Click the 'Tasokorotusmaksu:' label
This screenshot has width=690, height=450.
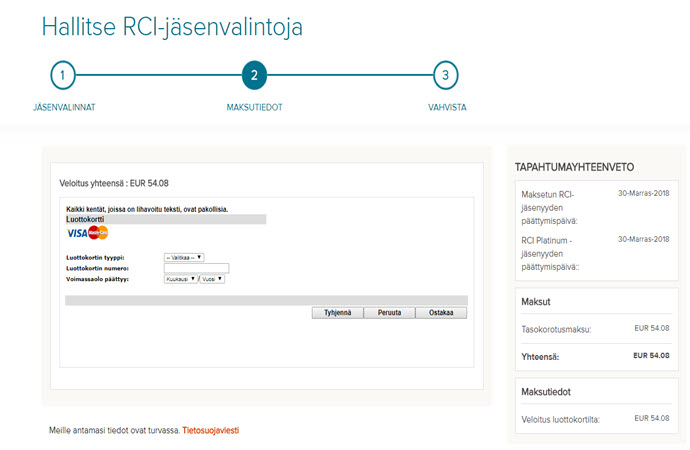click(x=556, y=329)
